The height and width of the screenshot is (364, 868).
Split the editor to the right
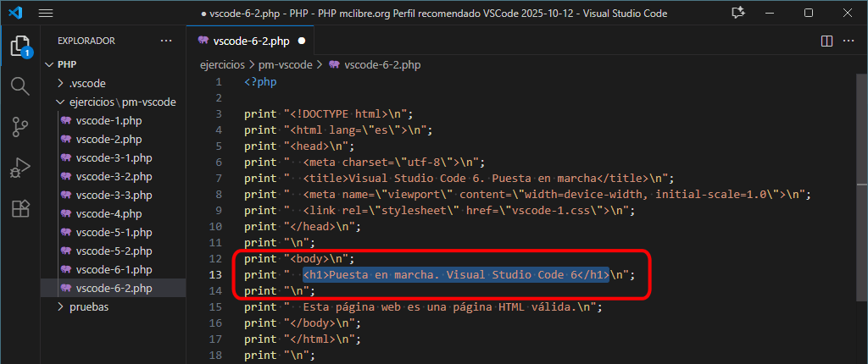click(827, 41)
